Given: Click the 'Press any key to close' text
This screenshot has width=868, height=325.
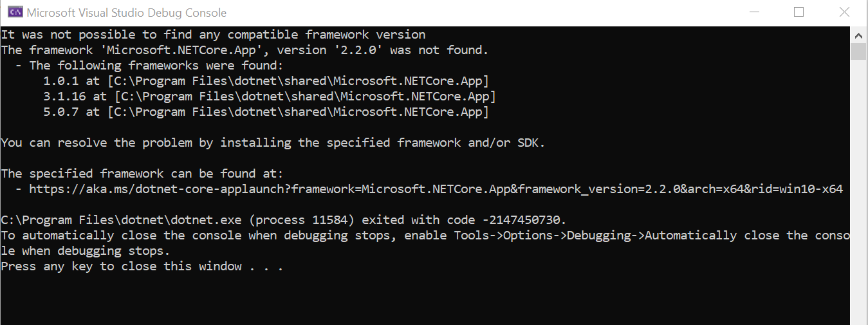Looking at the screenshot, I should coord(142,266).
